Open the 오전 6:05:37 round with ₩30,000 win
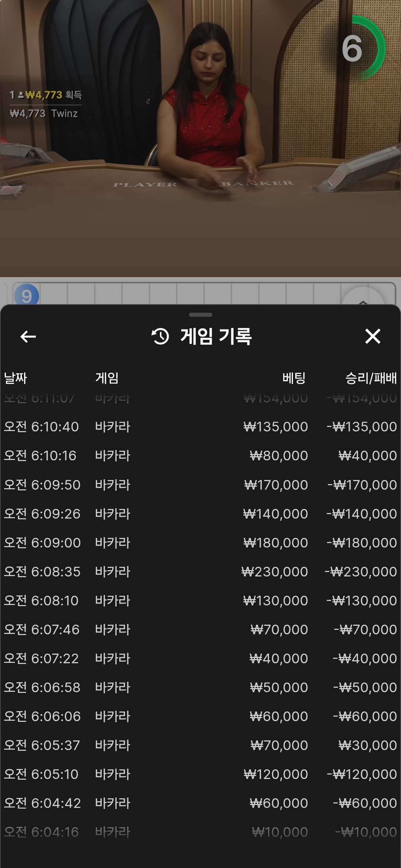This screenshot has height=868, width=401. [x=200, y=745]
